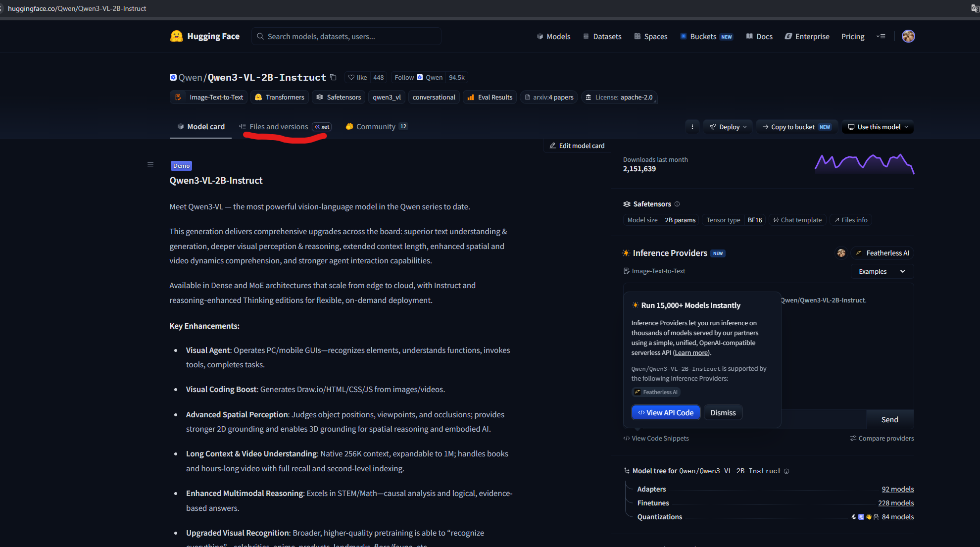Click Copy to bucket button
Viewport: 980px width, 547px height.
coord(796,127)
